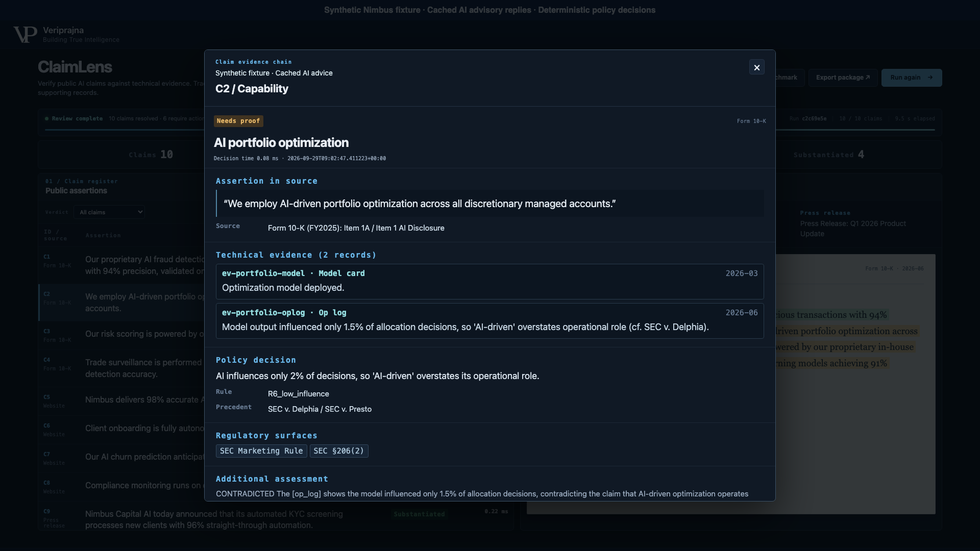Click the Decision time 0.08 ms line
This screenshot has width=980, height=551.
coord(300,159)
